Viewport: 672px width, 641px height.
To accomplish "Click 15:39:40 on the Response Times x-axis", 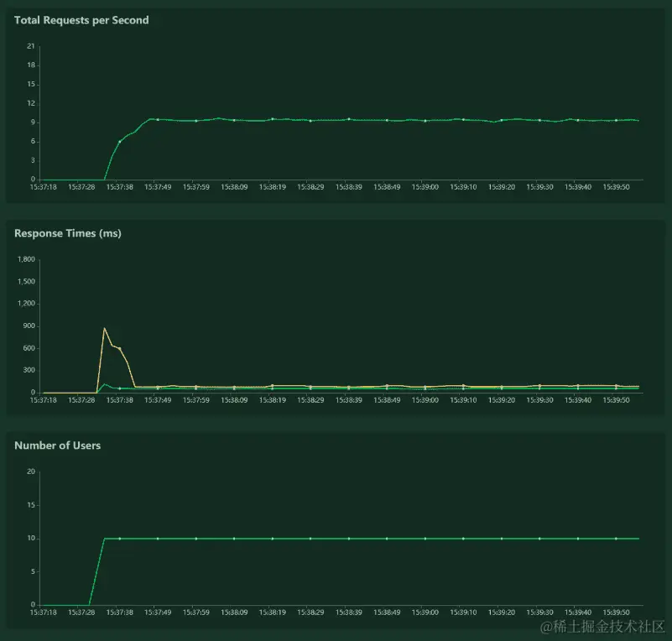I will tap(578, 400).
